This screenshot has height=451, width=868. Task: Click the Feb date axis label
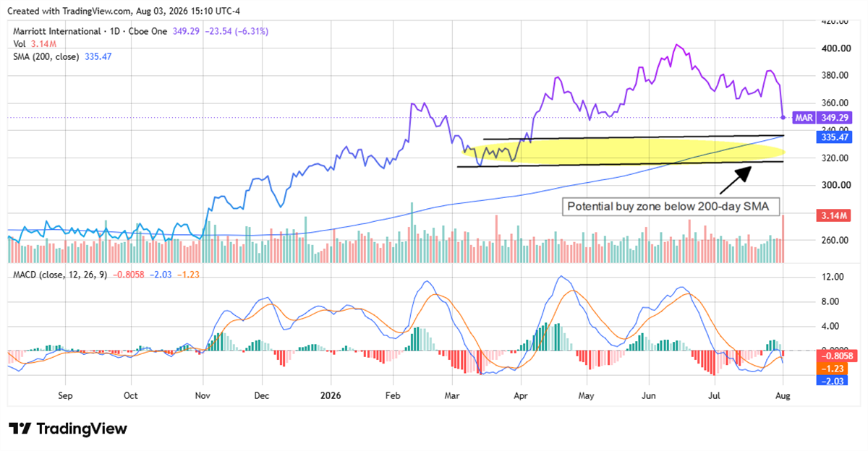pyautogui.click(x=393, y=396)
